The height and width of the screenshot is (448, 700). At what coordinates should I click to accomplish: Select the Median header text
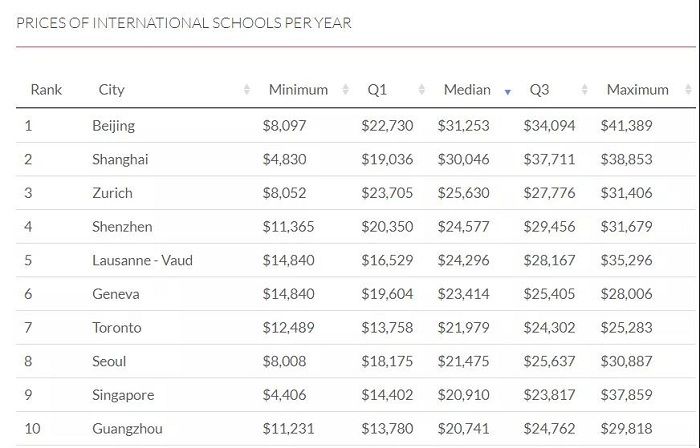pos(467,90)
